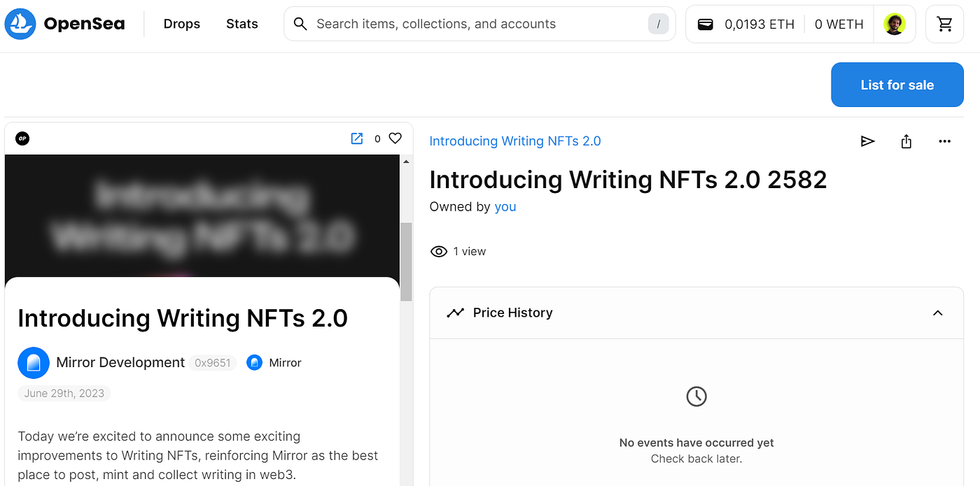Click the share icon
This screenshot has height=486, width=980.
coord(906,141)
